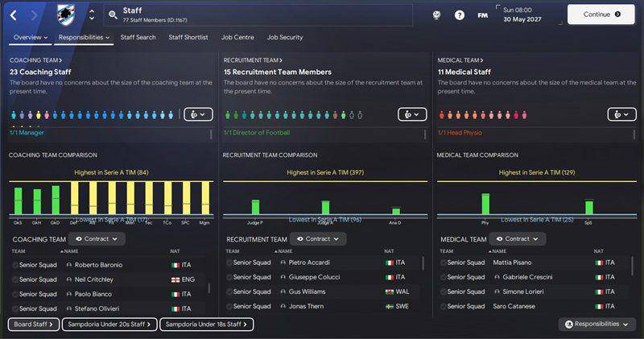Click the first green recruitment figure icon
Image resolution: width=644 pixels, height=339 pixels.
point(228,115)
